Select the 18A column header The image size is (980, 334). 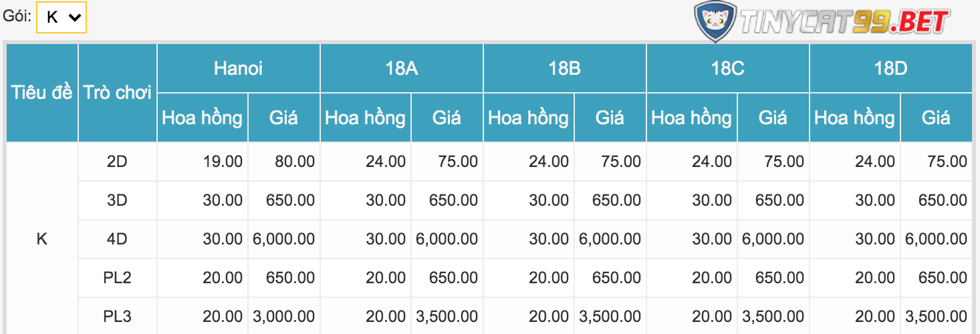click(401, 68)
